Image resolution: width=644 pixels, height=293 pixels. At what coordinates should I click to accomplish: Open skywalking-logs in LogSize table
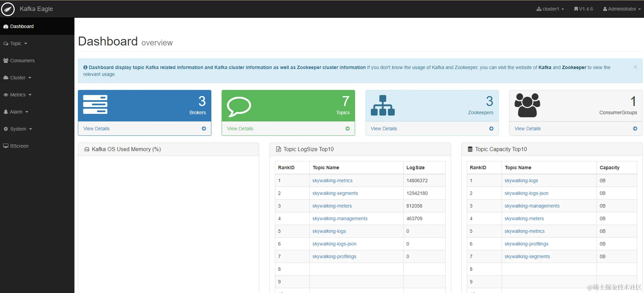(329, 231)
